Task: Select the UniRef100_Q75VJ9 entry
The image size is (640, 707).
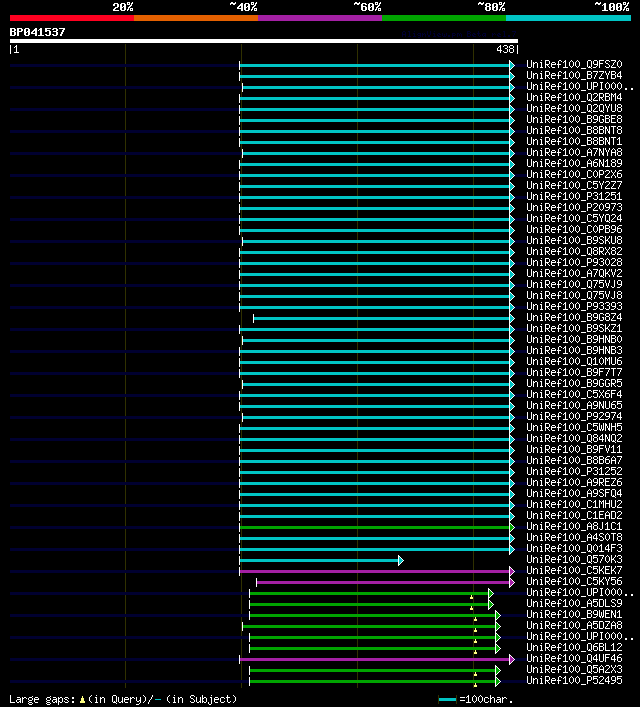Action: (574, 285)
